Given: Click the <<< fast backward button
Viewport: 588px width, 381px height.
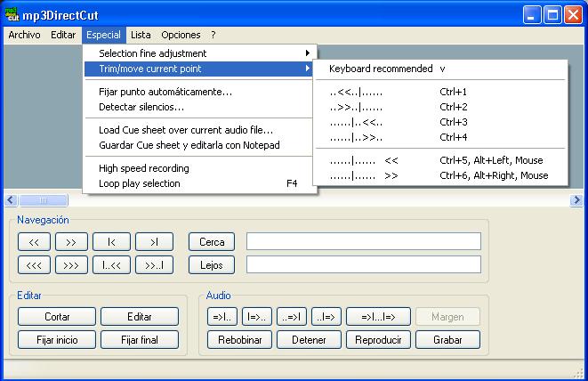Looking at the screenshot, I should click(x=34, y=265).
